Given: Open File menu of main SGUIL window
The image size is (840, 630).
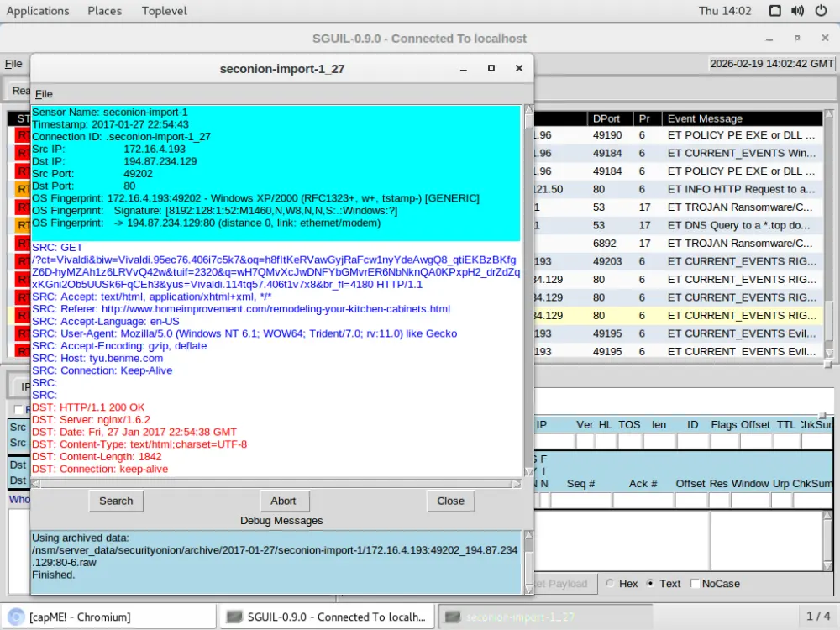Looking at the screenshot, I should click(13, 64).
